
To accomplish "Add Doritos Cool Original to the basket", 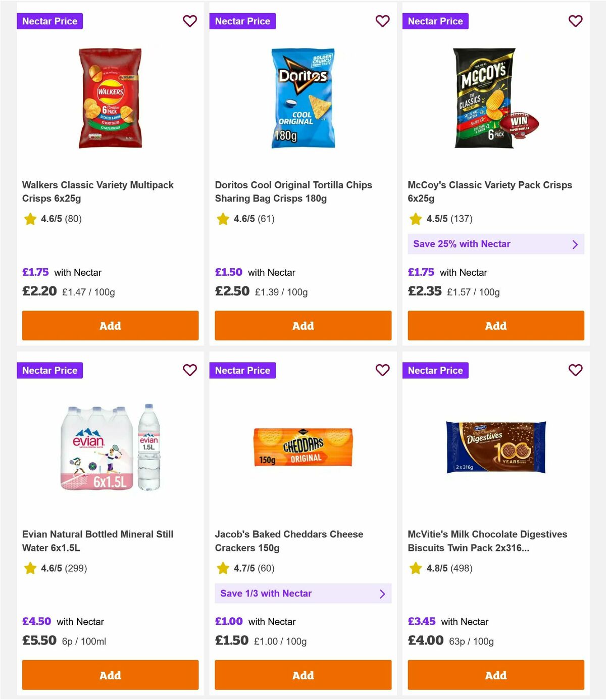I will click(302, 326).
